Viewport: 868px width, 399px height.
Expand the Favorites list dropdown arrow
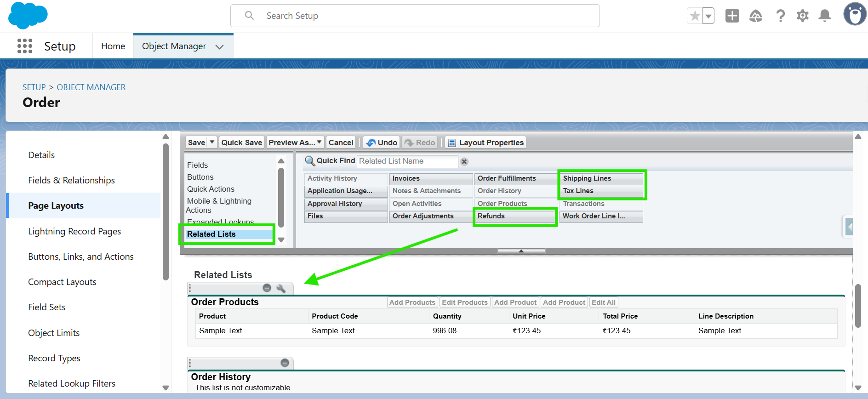click(x=708, y=16)
